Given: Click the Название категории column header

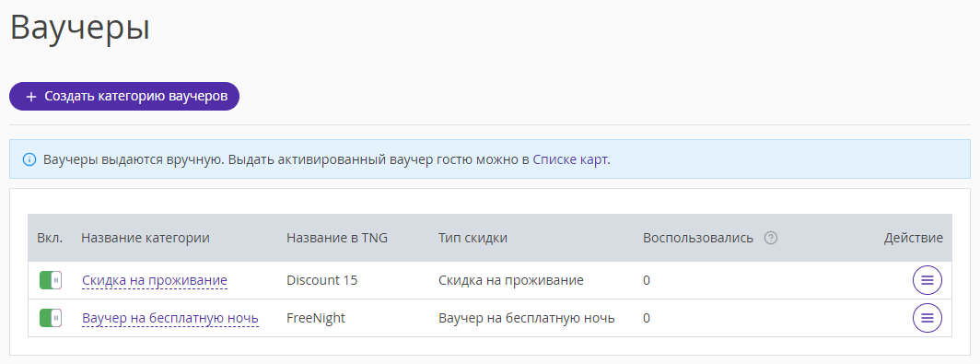Looking at the screenshot, I should click(x=145, y=238).
